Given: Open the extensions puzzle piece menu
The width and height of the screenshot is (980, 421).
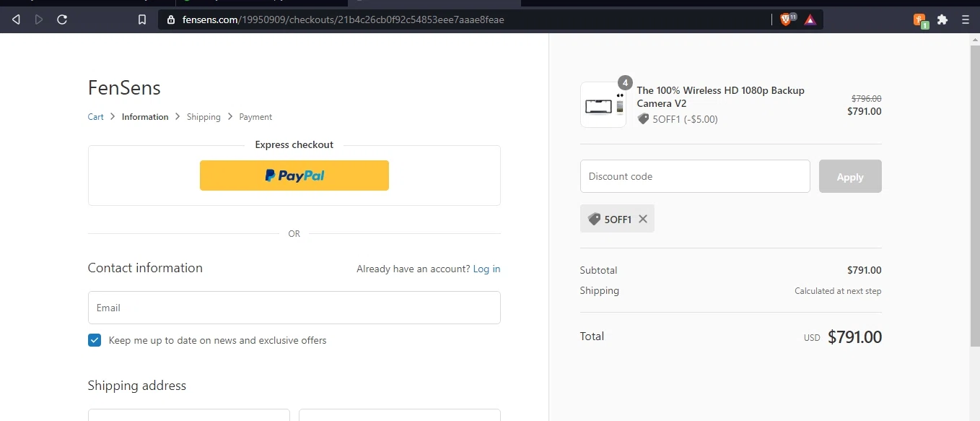Looking at the screenshot, I should [942, 19].
